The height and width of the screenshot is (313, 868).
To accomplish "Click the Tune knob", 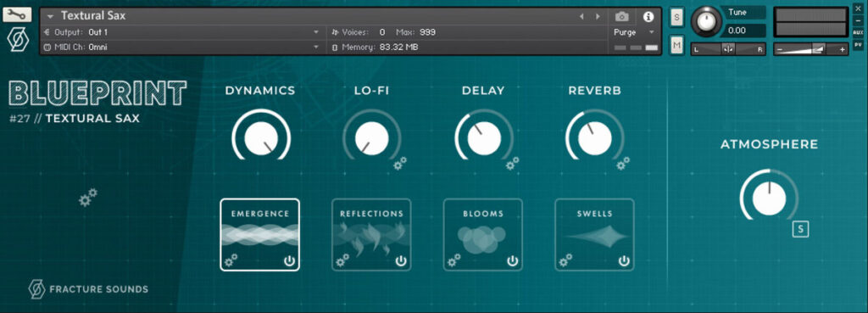I will coord(706,22).
